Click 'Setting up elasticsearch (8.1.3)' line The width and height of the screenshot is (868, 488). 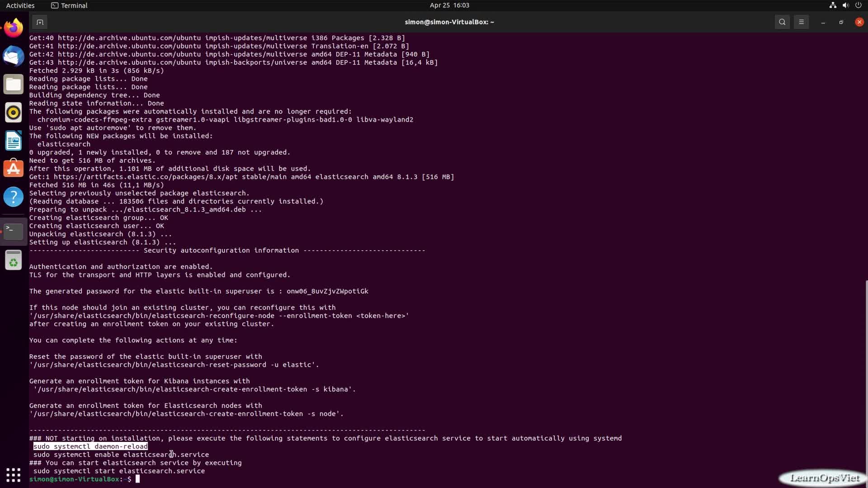[x=103, y=242]
